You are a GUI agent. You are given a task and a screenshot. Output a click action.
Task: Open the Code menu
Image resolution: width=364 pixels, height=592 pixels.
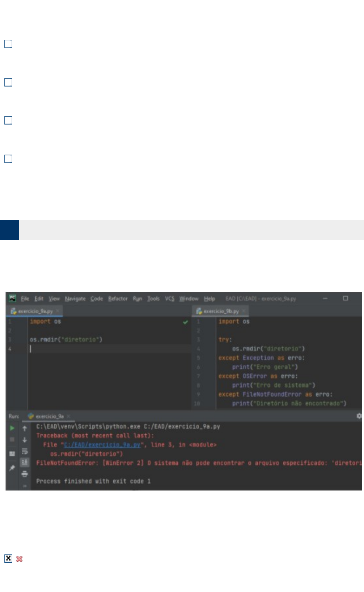pos(97,299)
